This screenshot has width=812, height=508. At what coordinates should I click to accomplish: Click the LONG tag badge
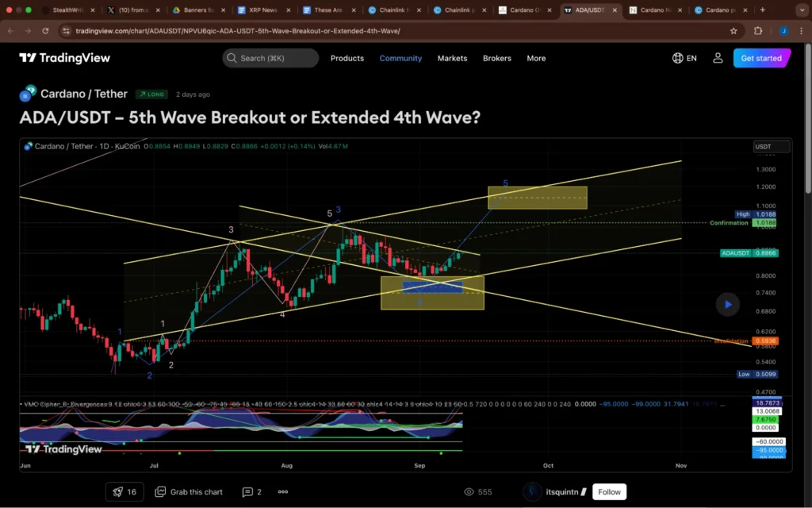(x=151, y=94)
